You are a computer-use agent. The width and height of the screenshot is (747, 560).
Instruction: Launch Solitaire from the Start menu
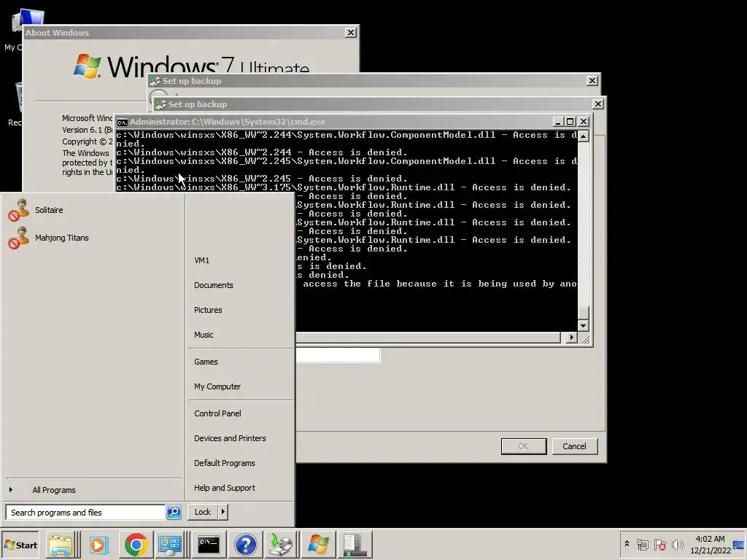point(91,210)
